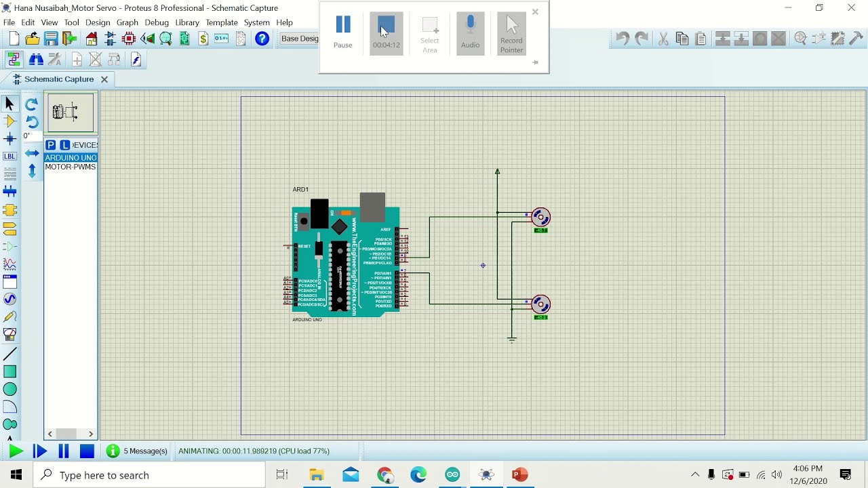Open the Debug menu
Screen dimensions: 868x488
(157, 22)
